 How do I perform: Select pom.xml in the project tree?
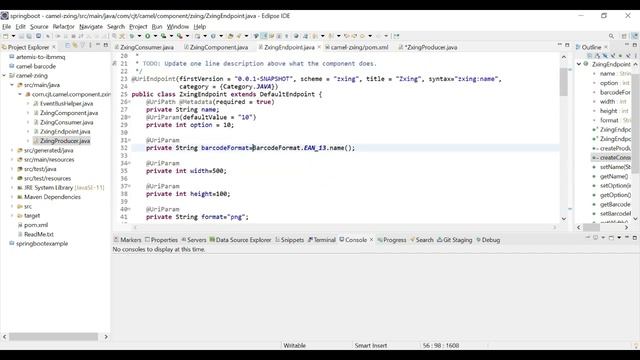36,225
